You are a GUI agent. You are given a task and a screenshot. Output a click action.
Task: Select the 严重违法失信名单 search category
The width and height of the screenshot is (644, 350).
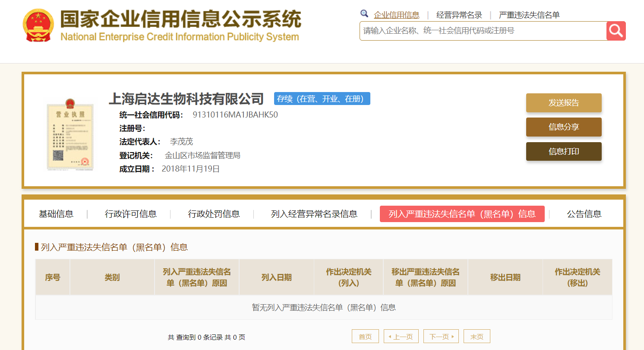click(x=529, y=15)
